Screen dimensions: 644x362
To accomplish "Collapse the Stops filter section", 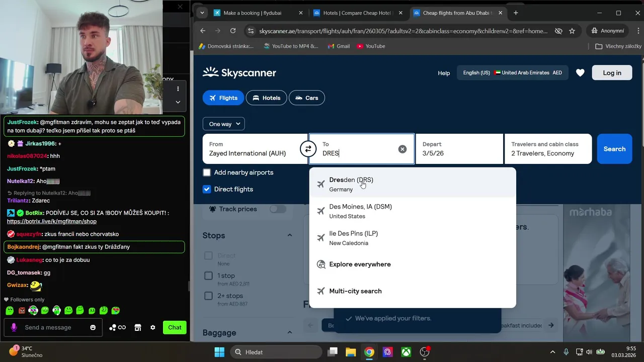I will (290, 235).
